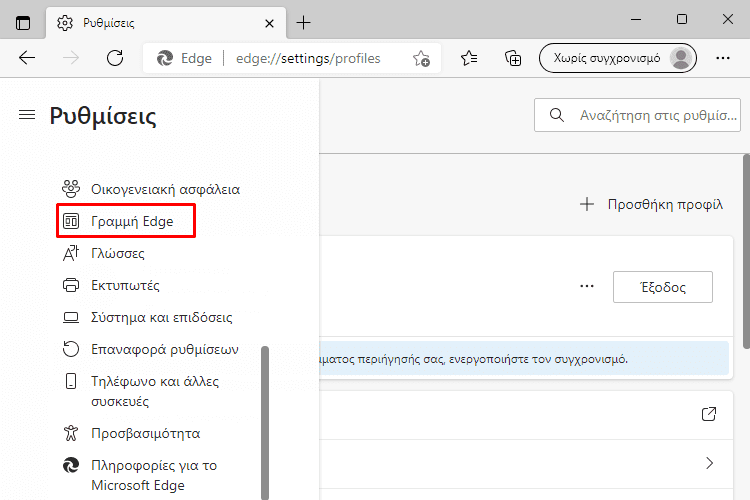Click the Έξοδος button
This screenshot has width=750, height=500.
coord(662,287)
